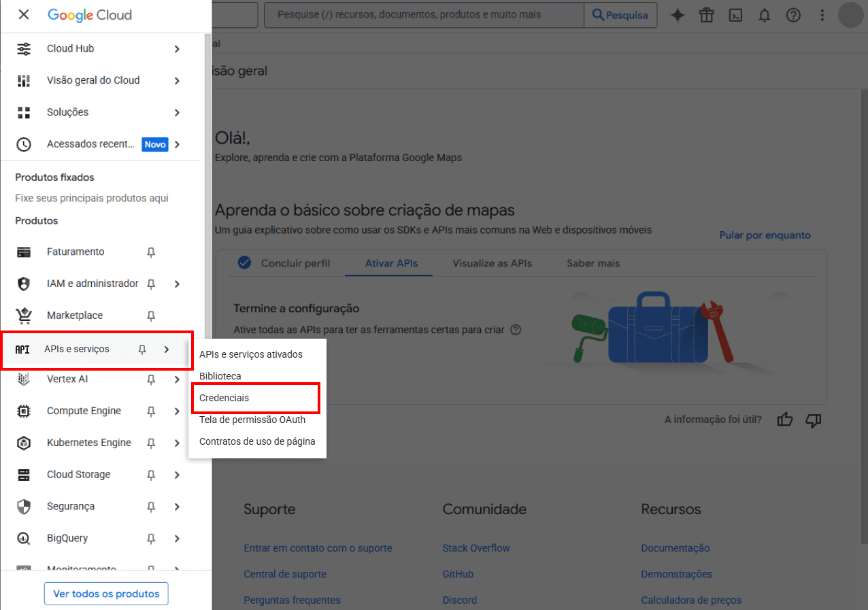Click the help question mark icon
This screenshot has width=868, height=610.
(793, 15)
